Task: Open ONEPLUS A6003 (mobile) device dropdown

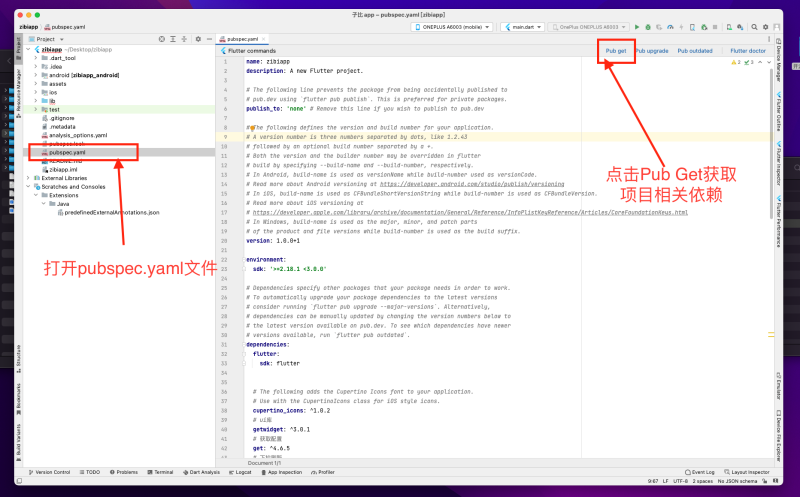Action: pos(452,27)
